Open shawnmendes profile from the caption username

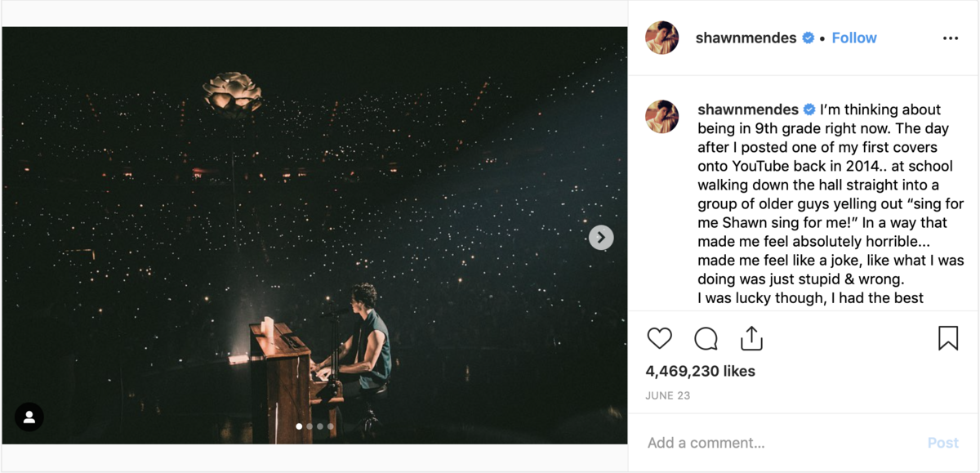click(748, 109)
